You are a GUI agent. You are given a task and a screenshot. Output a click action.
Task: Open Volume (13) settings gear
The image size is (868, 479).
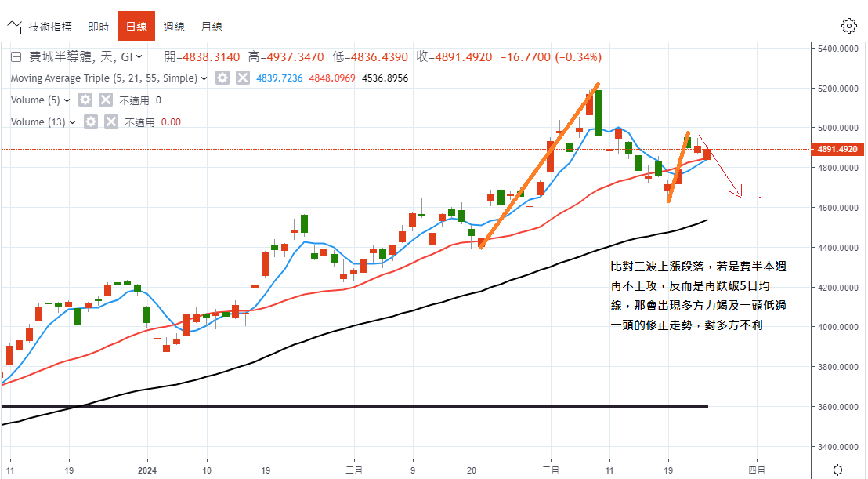coord(91,122)
